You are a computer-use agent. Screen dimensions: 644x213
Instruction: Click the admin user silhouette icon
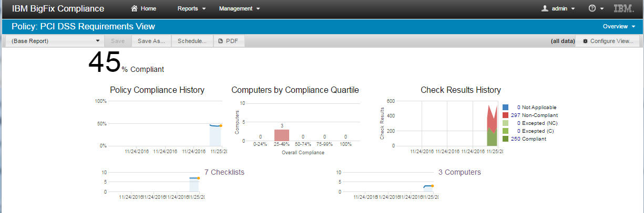tap(545, 8)
